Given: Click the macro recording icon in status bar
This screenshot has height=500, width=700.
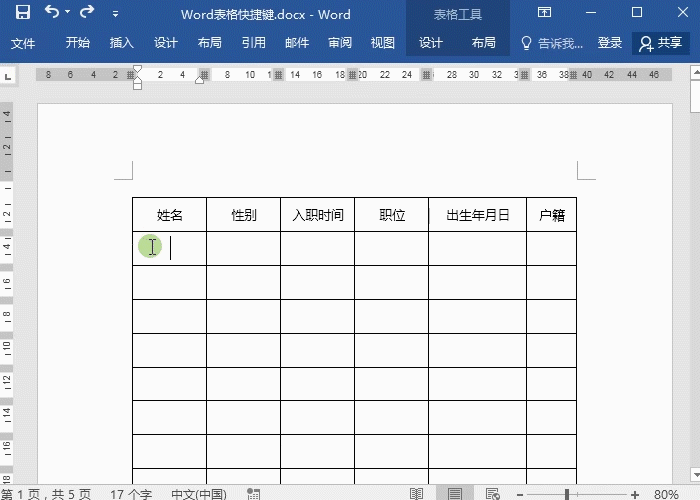Looking at the screenshot, I should point(254,494).
